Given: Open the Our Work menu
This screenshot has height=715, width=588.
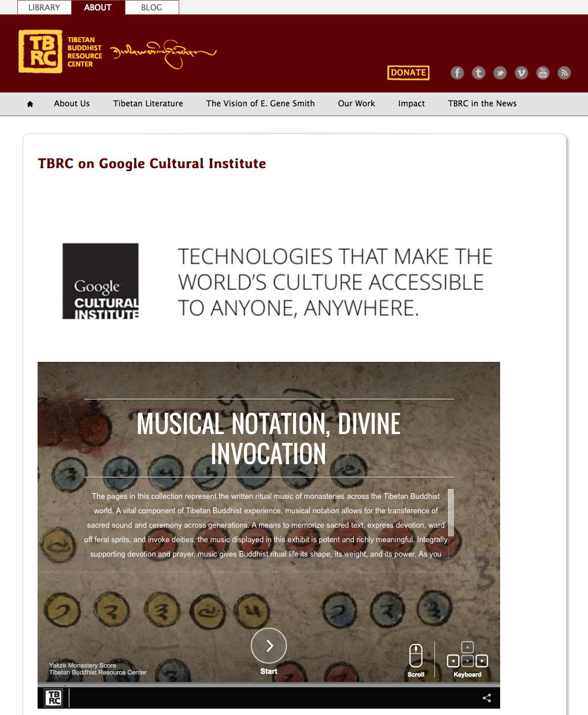Looking at the screenshot, I should click(x=357, y=103).
